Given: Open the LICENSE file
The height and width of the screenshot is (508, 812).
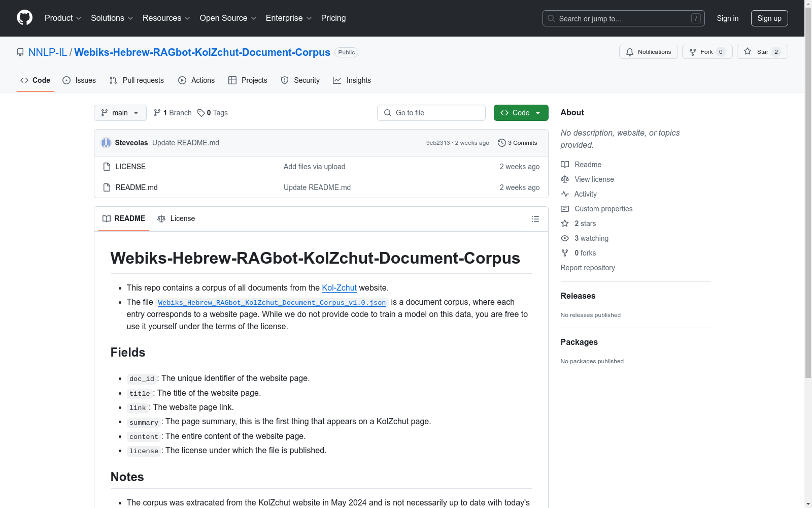Looking at the screenshot, I should tap(130, 167).
